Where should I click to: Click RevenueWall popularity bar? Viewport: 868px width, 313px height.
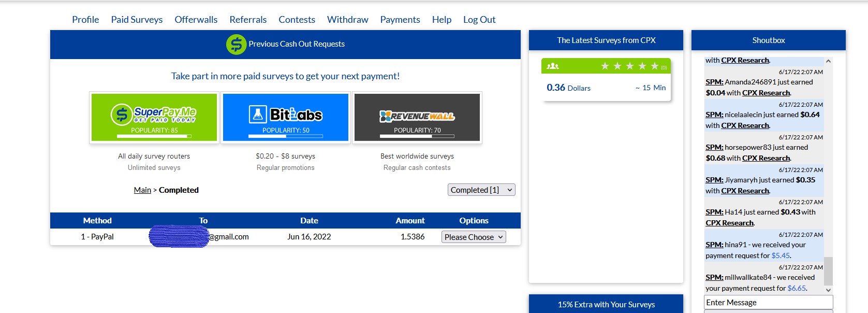pyautogui.click(x=417, y=136)
